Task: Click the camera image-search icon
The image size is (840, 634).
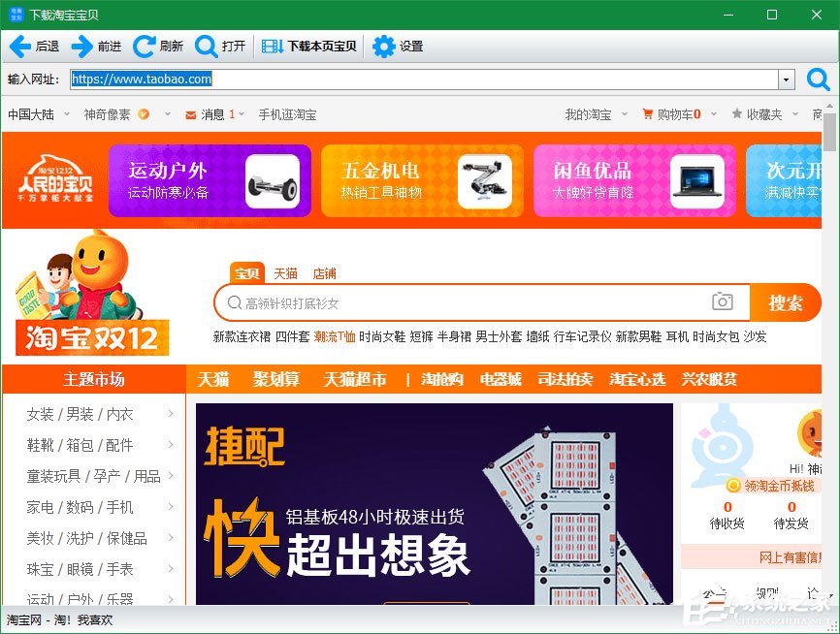Action: [722, 302]
